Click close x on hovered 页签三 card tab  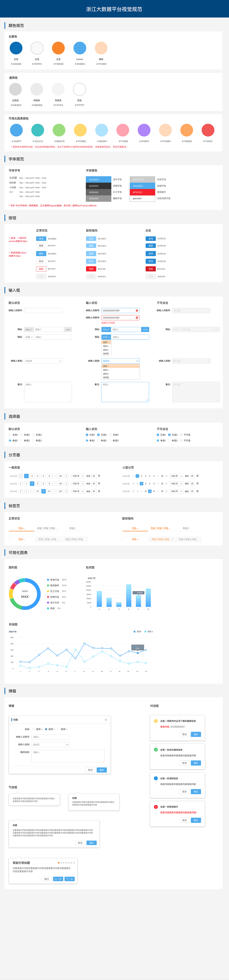[x=173, y=539]
